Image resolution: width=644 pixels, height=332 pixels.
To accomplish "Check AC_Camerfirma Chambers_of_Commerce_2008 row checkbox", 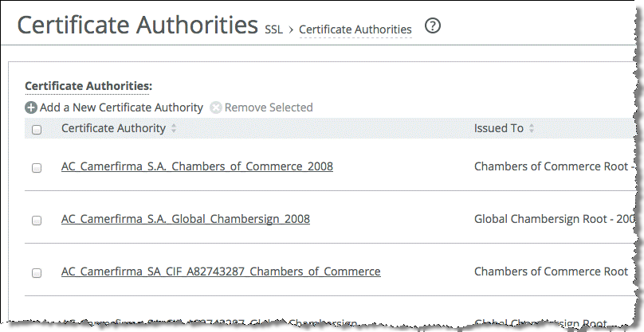I will (37, 167).
